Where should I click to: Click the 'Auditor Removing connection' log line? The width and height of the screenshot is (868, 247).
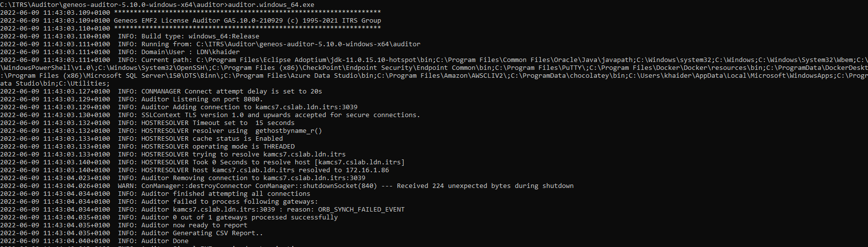click(x=253, y=178)
